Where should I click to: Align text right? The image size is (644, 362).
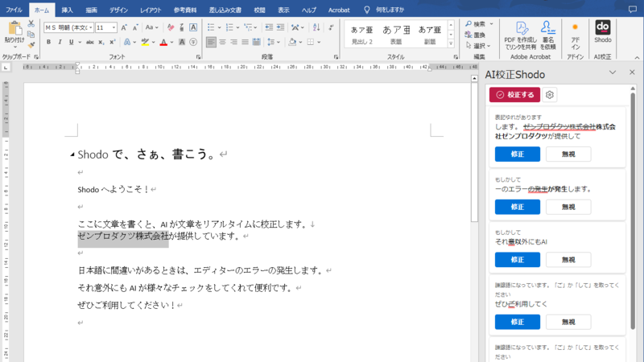pyautogui.click(x=233, y=42)
